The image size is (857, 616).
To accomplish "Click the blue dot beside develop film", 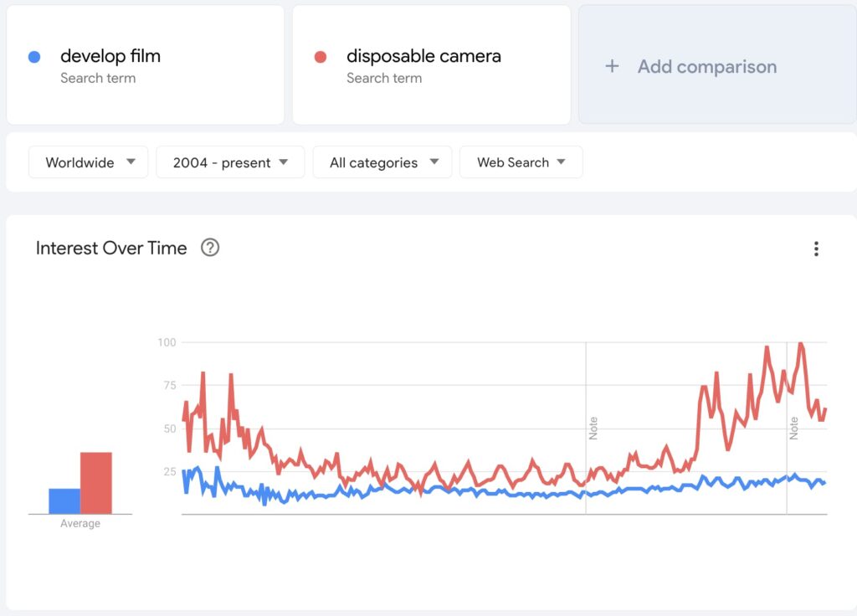I will (34, 57).
